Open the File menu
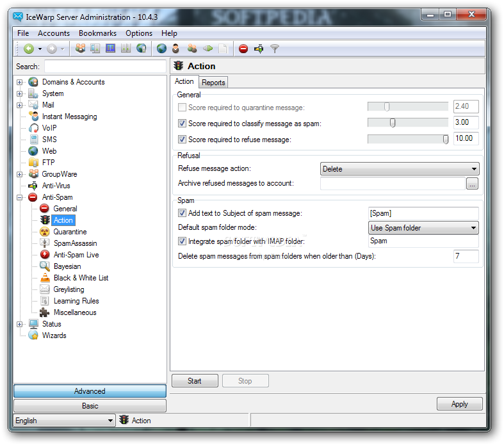This screenshot has width=504, height=445. (23, 33)
